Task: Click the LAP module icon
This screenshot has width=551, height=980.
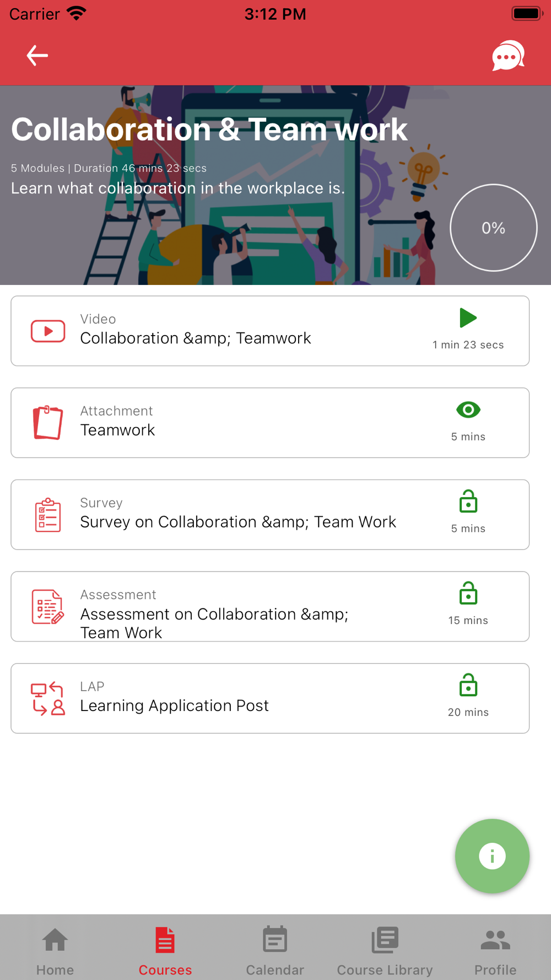Action: (x=48, y=698)
